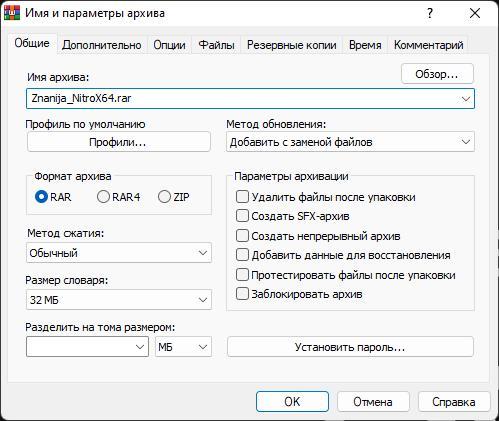Expand the МБ volume unit dropdown
This screenshot has height=421, width=499.
[x=183, y=347]
